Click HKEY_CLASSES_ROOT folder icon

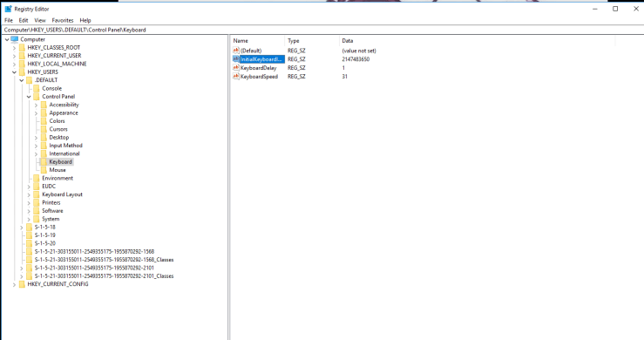(22, 48)
